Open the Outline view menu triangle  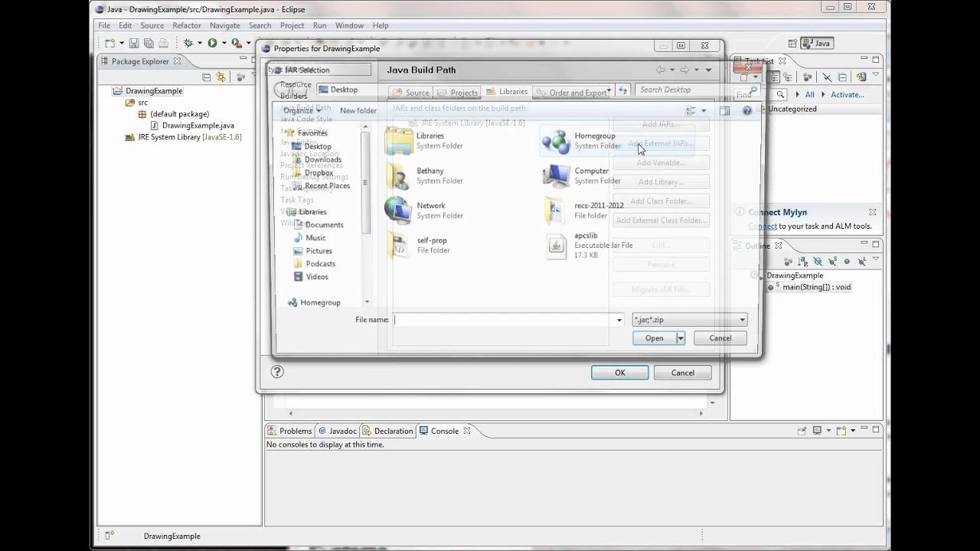[x=875, y=259]
